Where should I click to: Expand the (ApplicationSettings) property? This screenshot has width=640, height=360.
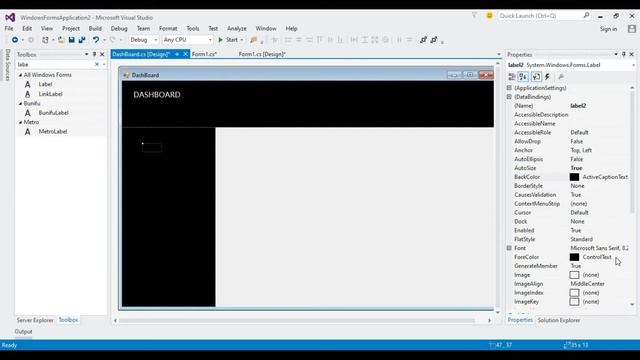click(x=509, y=88)
